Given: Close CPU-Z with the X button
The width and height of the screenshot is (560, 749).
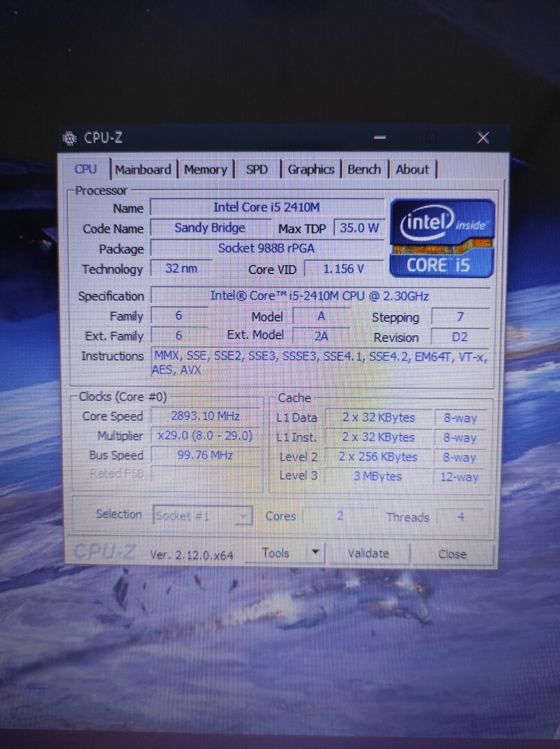Looking at the screenshot, I should click(x=483, y=138).
